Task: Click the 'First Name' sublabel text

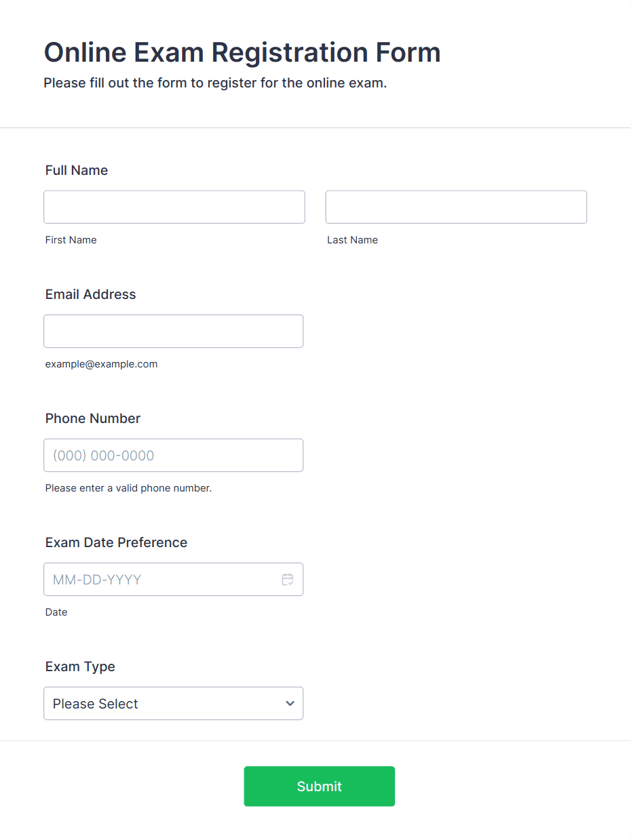Action: (71, 240)
